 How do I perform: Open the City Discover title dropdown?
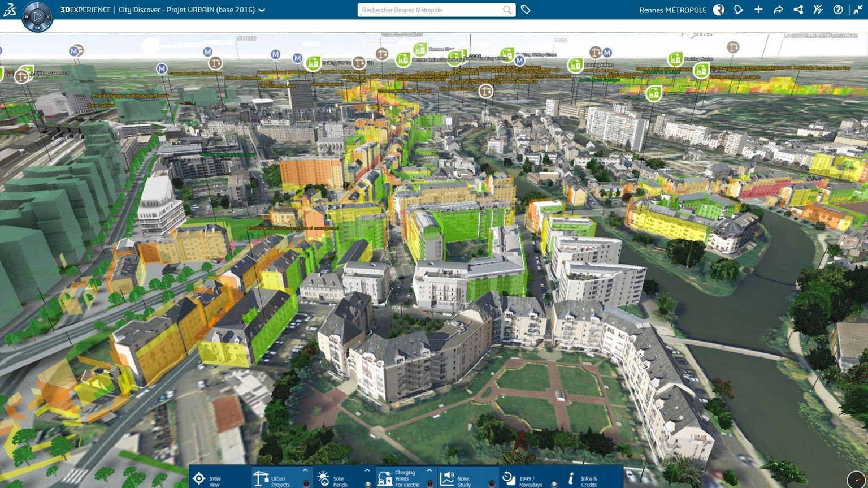(262, 10)
